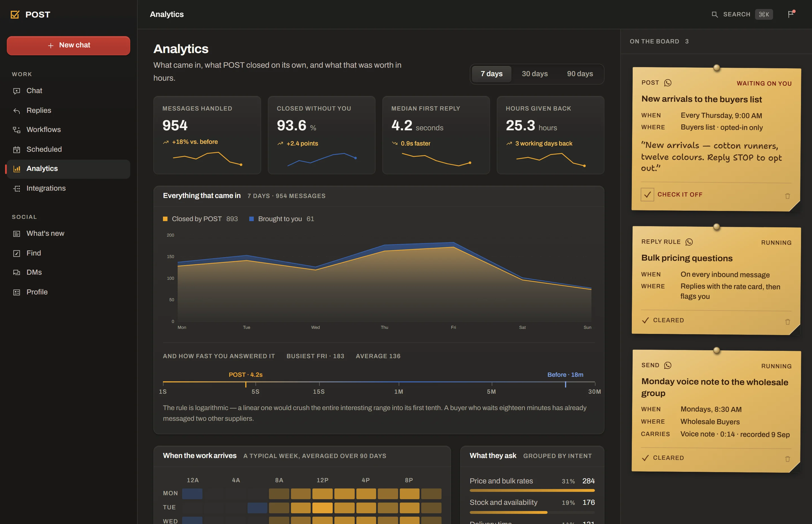Open the Workflows page
The width and height of the screenshot is (812, 524).
click(x=69, y=130)
